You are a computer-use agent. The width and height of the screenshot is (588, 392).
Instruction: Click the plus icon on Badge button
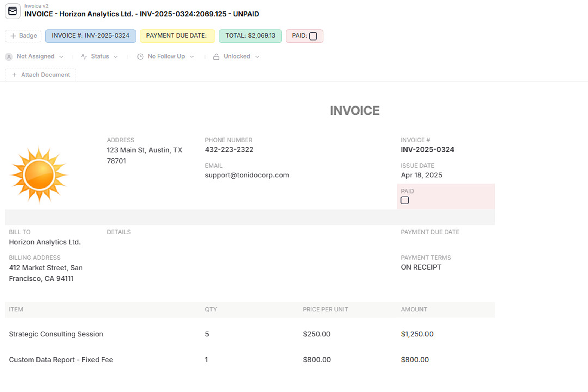point(13,36)
